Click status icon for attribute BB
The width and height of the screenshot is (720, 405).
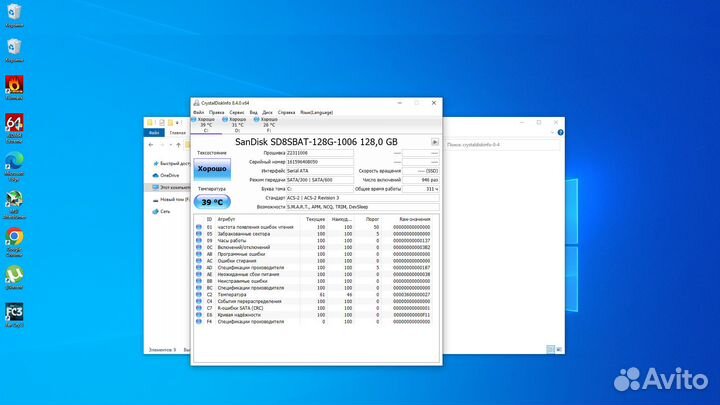(x=199, y=281)
